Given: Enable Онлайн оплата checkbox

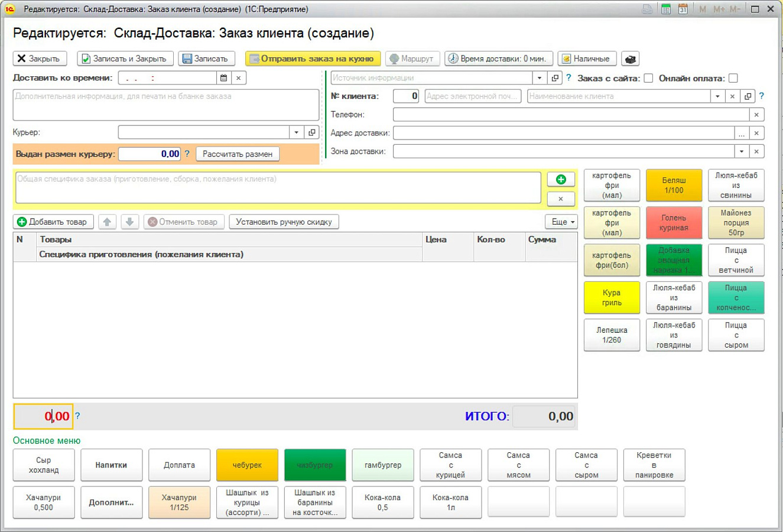Looking at the screenshot, I should (733, 78).
